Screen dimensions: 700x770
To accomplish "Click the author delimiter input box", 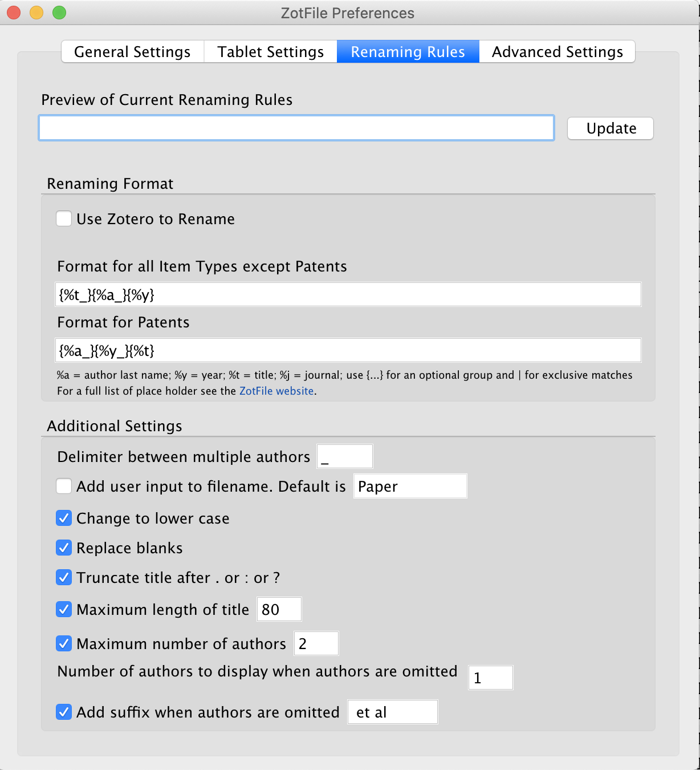I will [345, 457].
